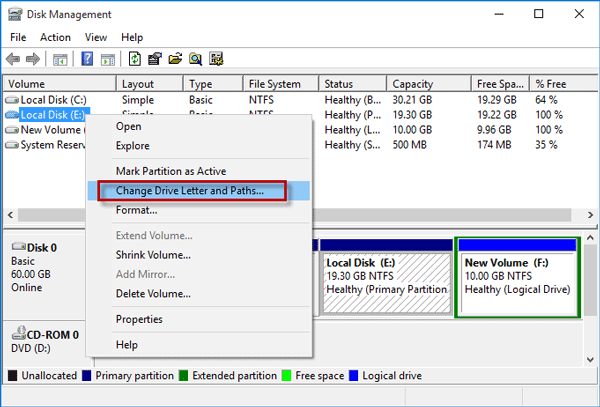Viewport: 600px width, 407px height.
Task: Click Format in the context menu
Action: click(136, 211)
